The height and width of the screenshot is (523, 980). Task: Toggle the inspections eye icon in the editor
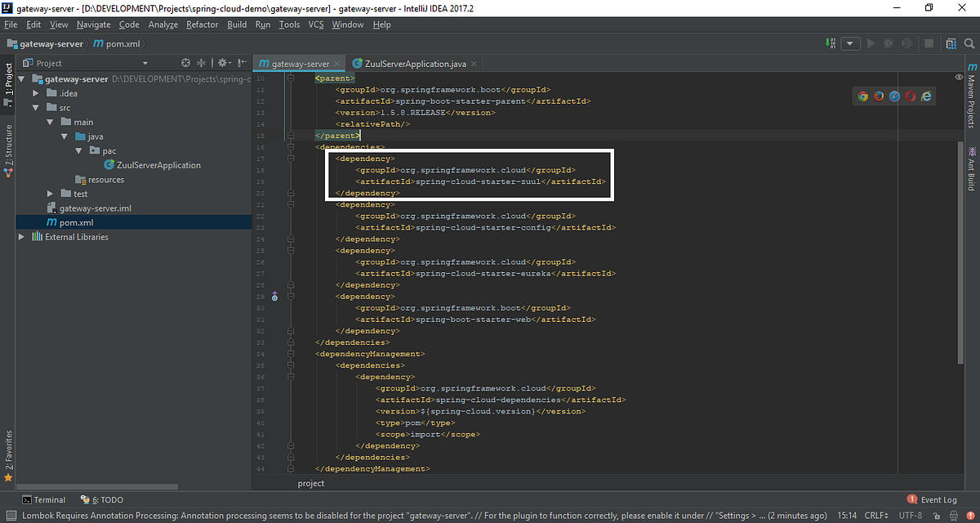(x=958, y=77)
